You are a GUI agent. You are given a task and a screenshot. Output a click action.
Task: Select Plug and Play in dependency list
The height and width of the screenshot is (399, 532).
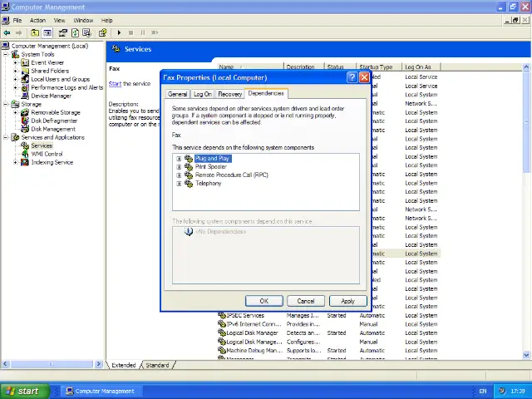click(213, 159)
